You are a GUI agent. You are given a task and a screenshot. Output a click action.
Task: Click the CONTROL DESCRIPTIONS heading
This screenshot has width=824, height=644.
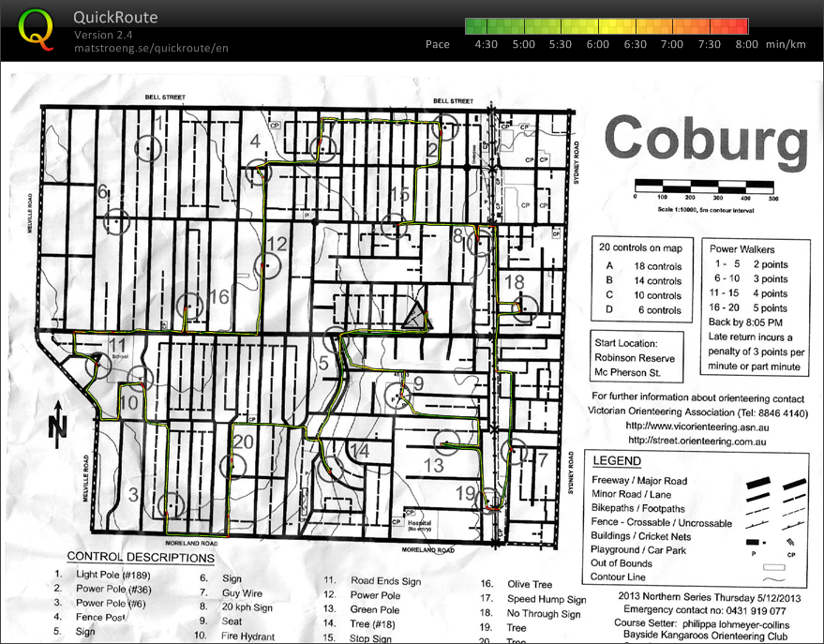point(141,557)
